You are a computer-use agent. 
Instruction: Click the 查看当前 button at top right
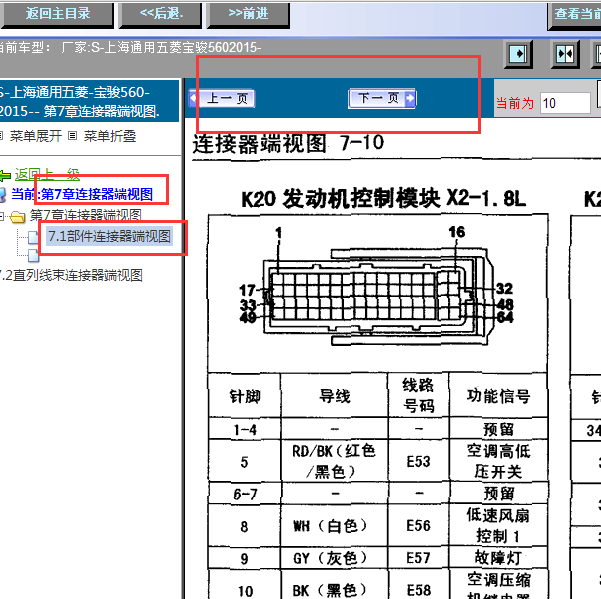(x=575, y=15)
